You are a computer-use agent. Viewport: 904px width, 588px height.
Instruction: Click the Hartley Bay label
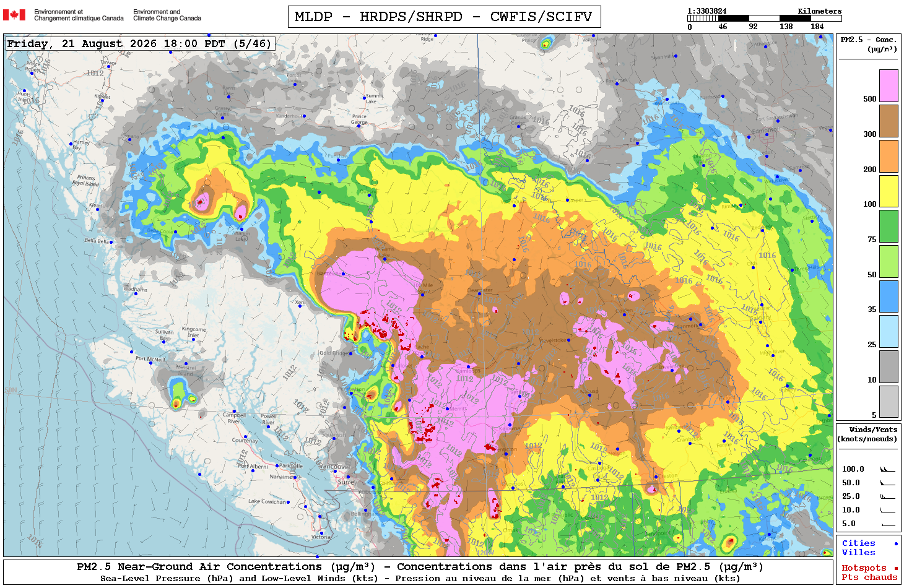(x=81, y=145)
